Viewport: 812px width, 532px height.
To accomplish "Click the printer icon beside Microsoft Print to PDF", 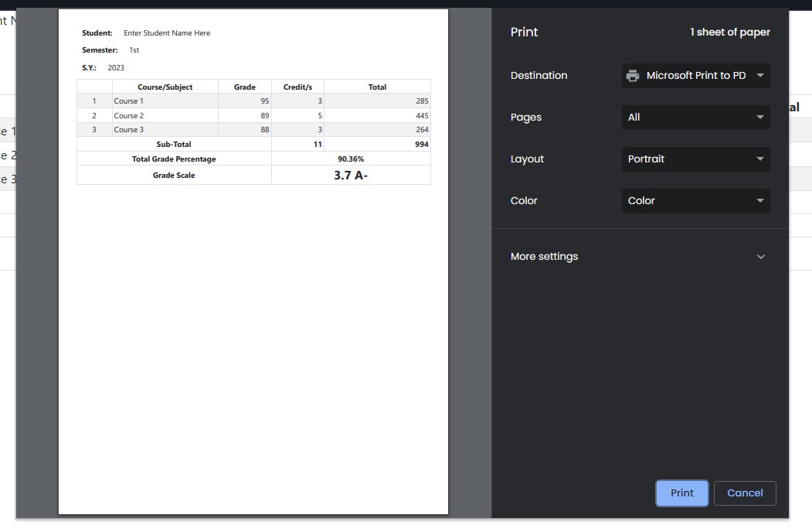I will (632, 75).
